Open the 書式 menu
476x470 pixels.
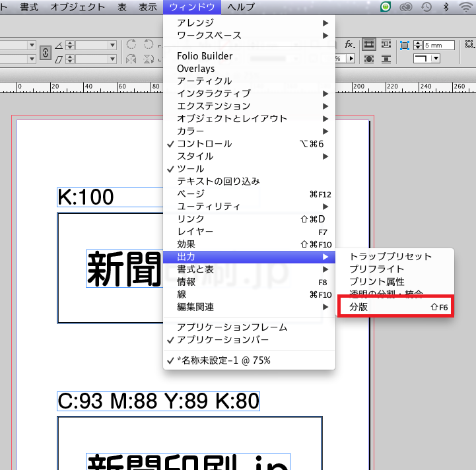click(29, 7)
